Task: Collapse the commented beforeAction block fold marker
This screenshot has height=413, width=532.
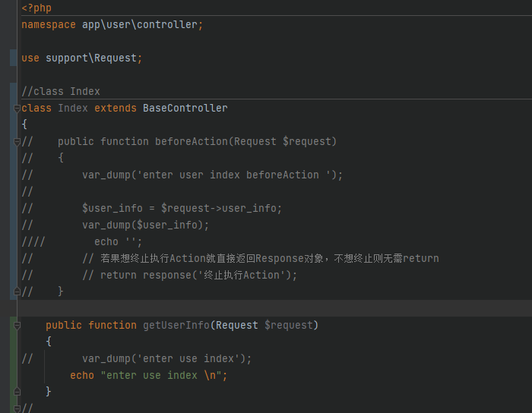Action: (17, 142)
